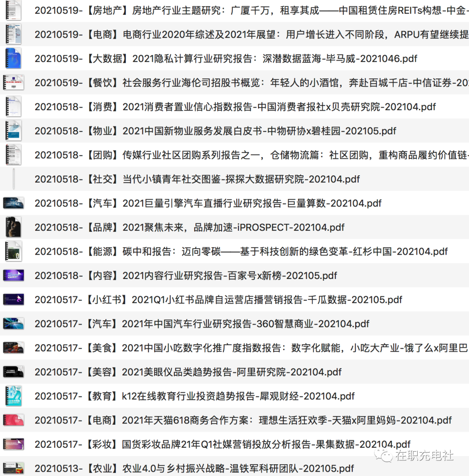469x476 pixels.
Task: Select file 20210518-【能源】碳中和报告：迈向零碳
Action: tap(234, 251)
